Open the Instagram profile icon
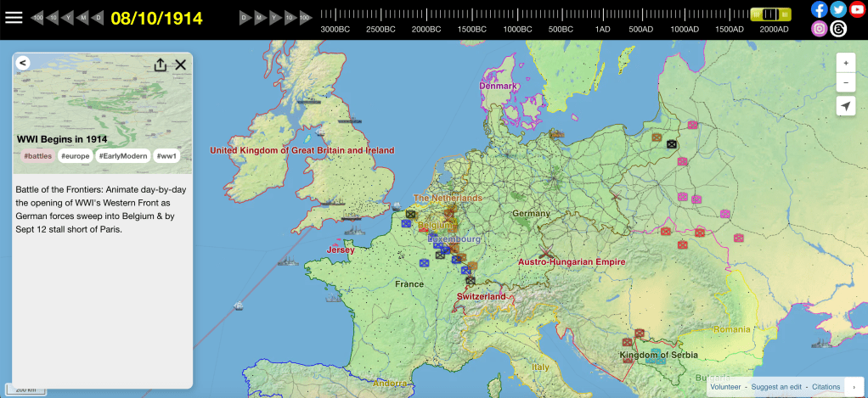 point(819,29)
